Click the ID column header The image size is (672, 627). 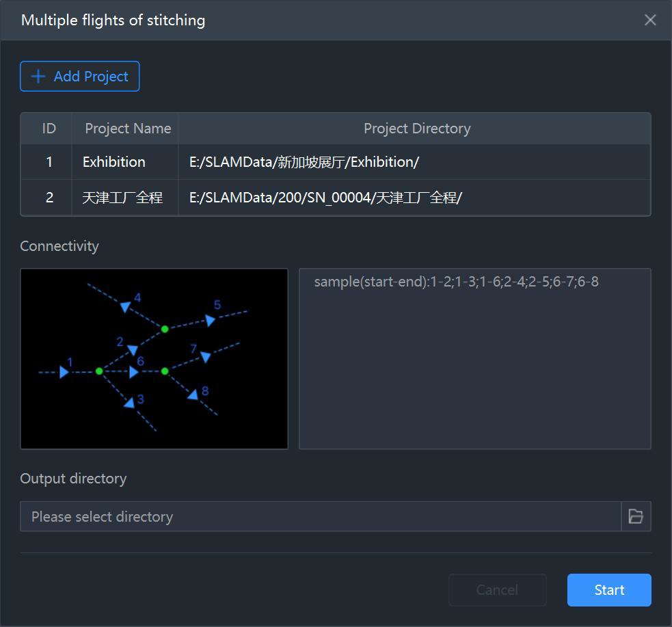[x=49, y=129]
